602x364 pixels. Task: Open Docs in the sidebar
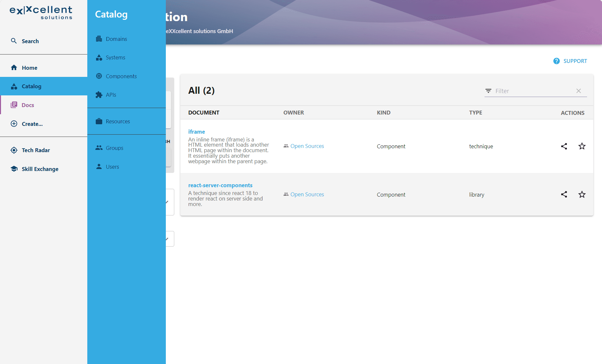click(44, 105)
